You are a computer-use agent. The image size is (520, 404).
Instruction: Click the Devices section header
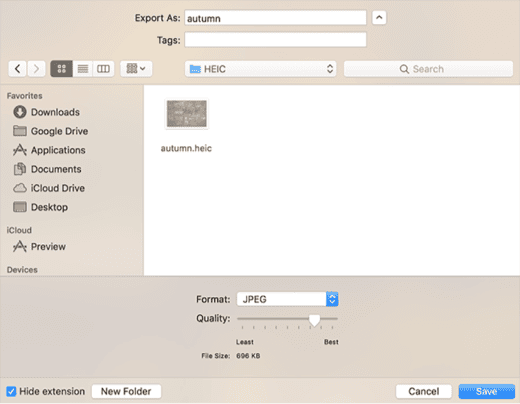coord(22,270)
